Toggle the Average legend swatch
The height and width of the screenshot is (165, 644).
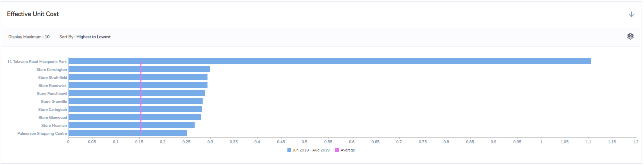click(337, 150)
